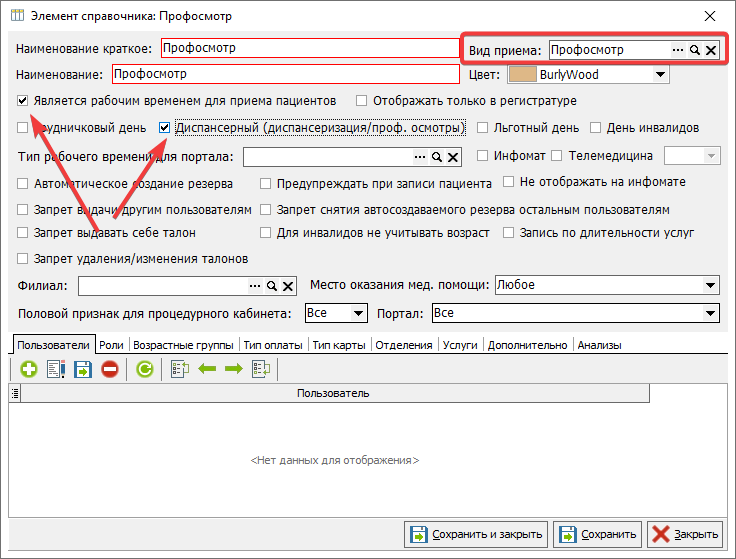Click the Пользователь column header

pos(335,393)
